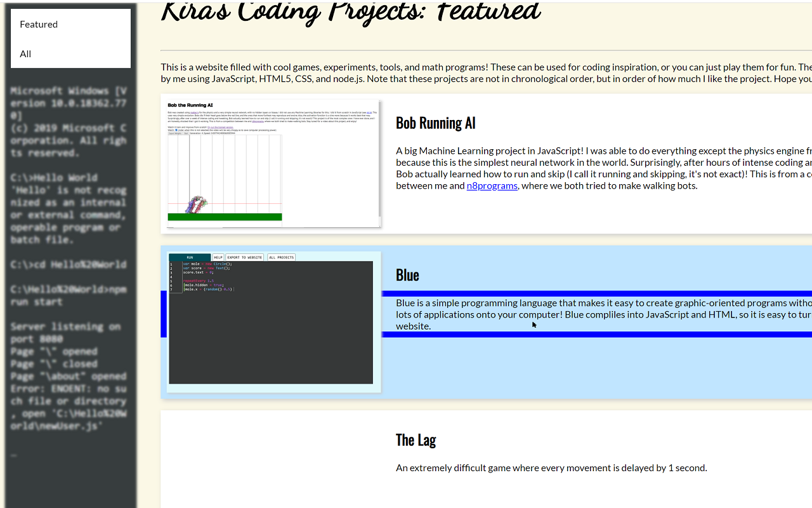Click the Bob Machine Learning project description
This screenshot has height=508, width=812.
click(604, 168)
